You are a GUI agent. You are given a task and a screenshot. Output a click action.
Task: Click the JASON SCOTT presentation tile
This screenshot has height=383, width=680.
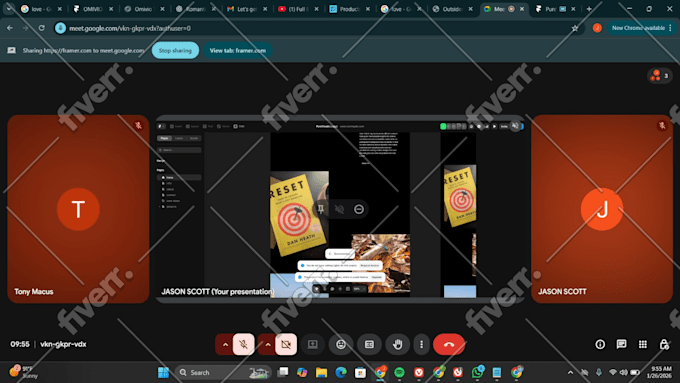click(x=340, y=209)
